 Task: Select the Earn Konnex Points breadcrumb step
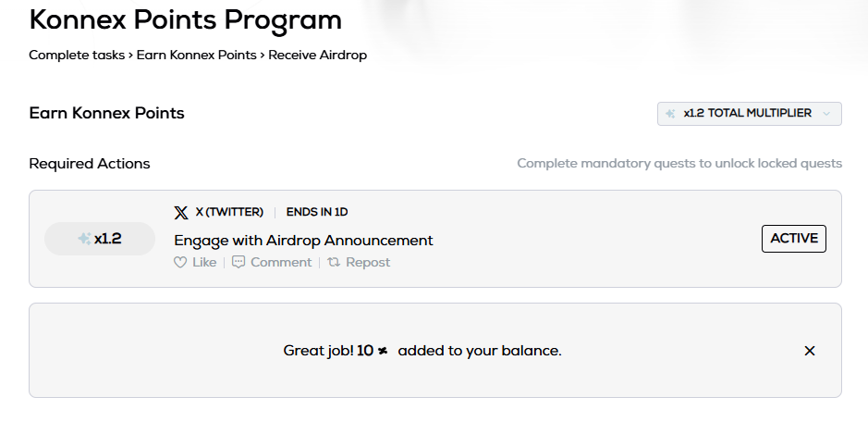point(197,56)
